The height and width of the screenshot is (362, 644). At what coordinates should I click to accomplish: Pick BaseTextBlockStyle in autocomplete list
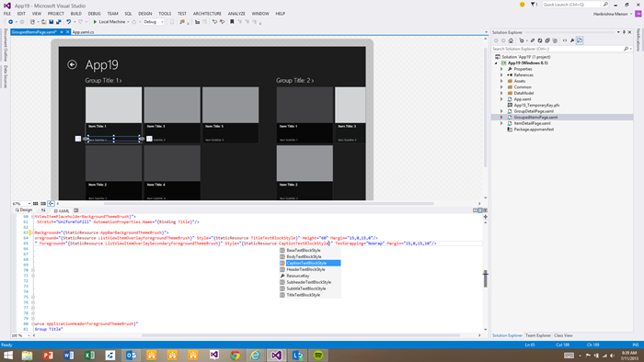point(304,250)
